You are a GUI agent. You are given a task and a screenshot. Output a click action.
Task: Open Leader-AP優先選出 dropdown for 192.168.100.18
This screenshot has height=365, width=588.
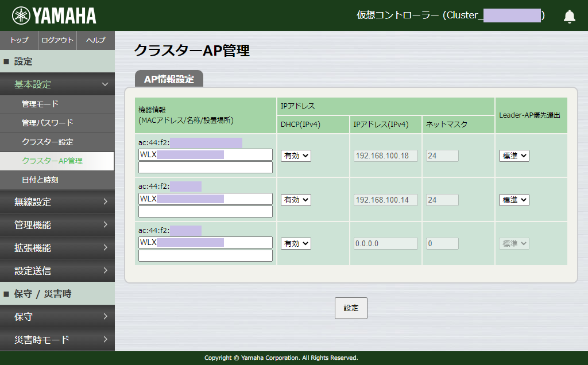[513, 156]
